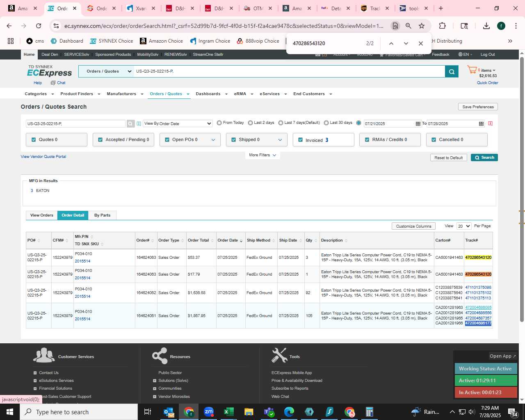Click Reset to Default

[x=448, y=157]
